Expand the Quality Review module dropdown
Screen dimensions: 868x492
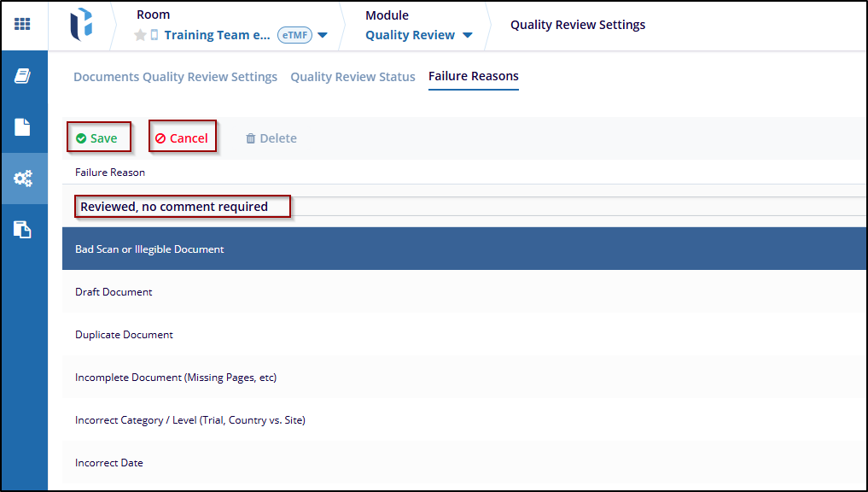[467, 36]
